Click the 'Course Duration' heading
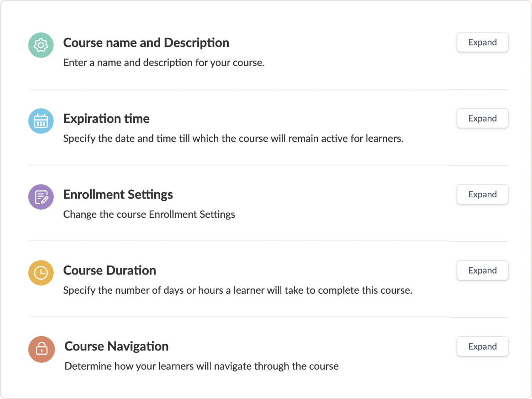The image size is (532, 399). [x=110, y=270]
